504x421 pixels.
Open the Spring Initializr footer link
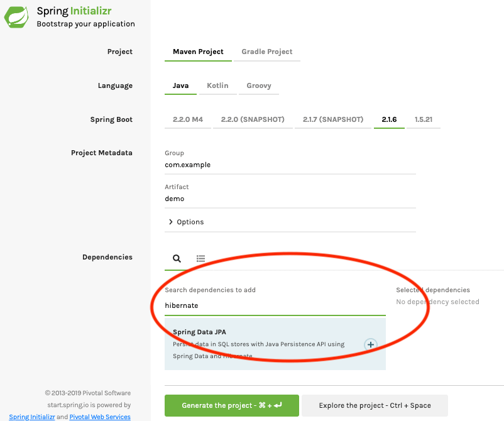[x=32, y=417]
